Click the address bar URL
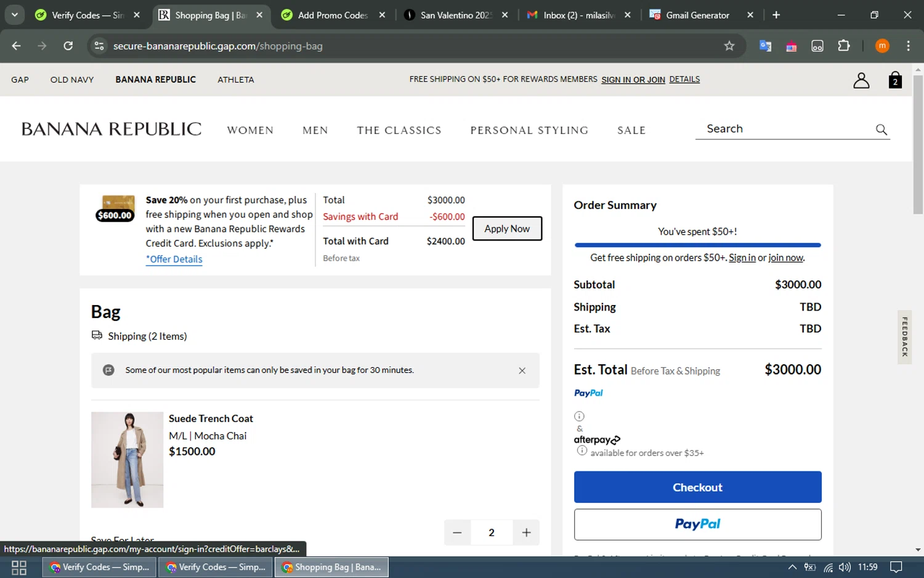The width and height of the screenshot is (924, 578). pyautogui.click(x=218, y=46)
